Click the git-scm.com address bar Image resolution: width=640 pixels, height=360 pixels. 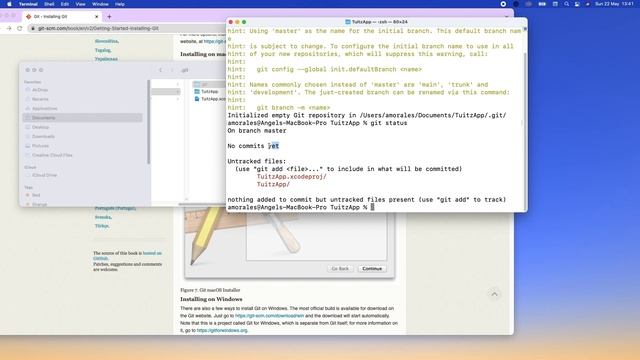tap(127, 28)
